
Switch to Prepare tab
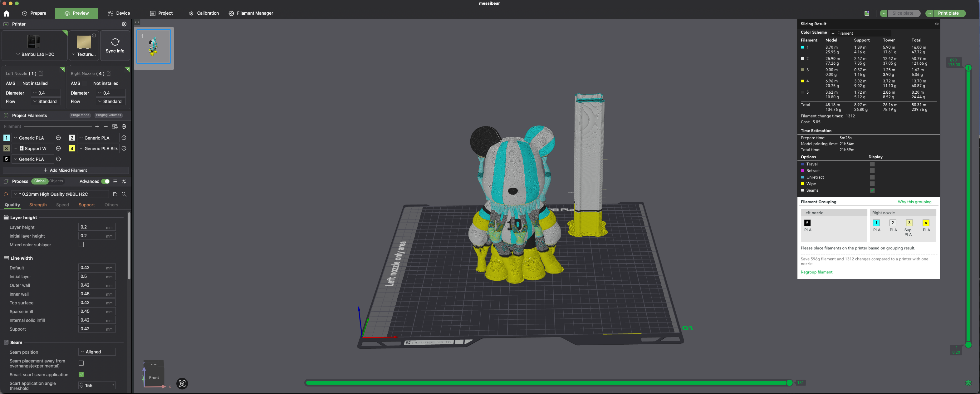34,13
